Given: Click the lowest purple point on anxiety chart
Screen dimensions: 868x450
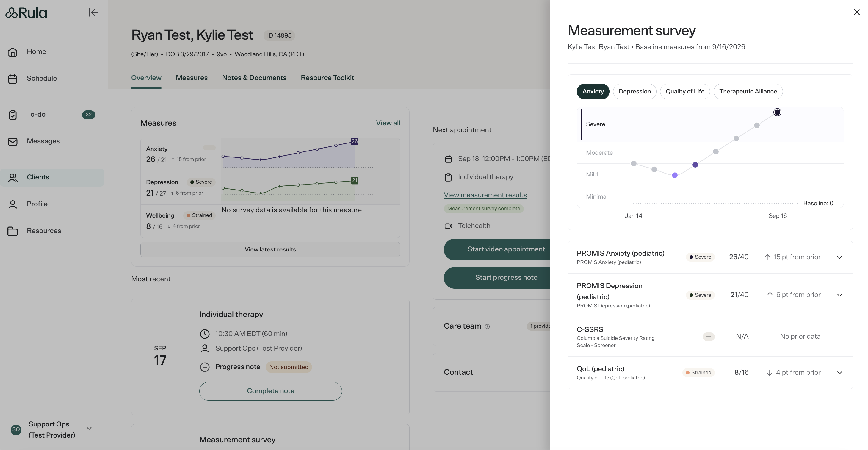Looking at the screenshot, I should (675, 175).
